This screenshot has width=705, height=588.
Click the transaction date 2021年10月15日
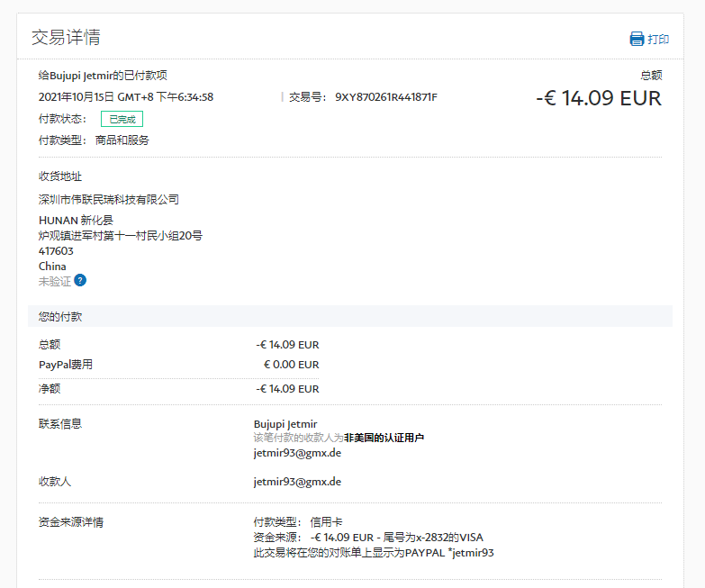point(77,97)
